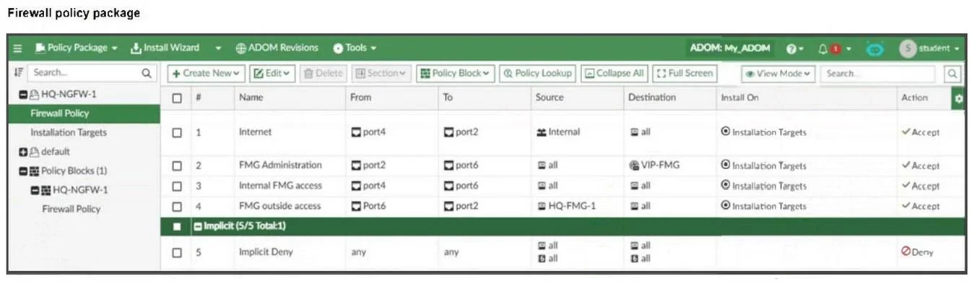This screenshot has height=284, width=980.
Task: Toggle the hamburger navigation menu icon
Action: pyautogui.click(x=18, y=48)
